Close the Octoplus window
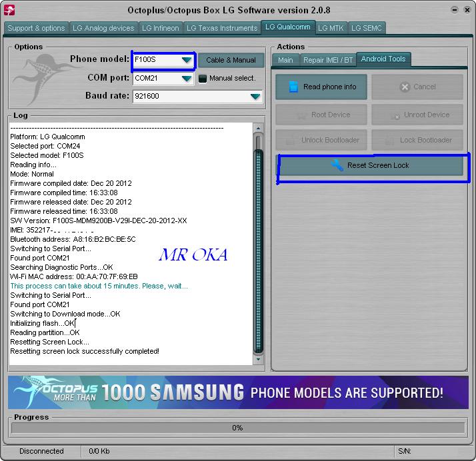The image size is (476, 461). pos(467,10)
